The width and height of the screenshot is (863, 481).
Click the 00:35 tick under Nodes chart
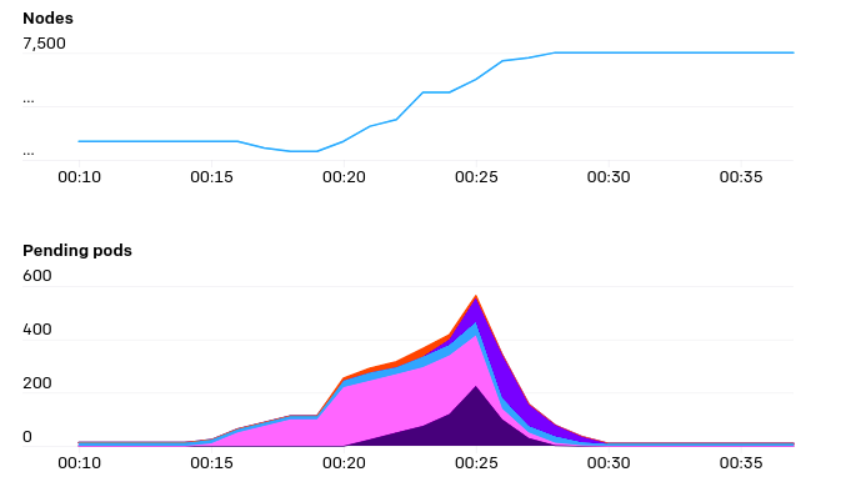click(x=739, y=176)
